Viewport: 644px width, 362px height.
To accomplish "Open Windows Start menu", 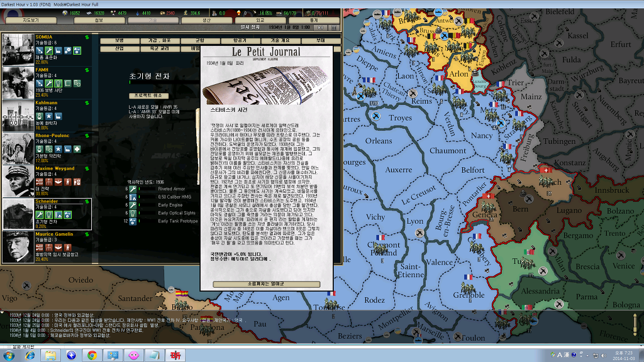I will (x=9, y=356).
